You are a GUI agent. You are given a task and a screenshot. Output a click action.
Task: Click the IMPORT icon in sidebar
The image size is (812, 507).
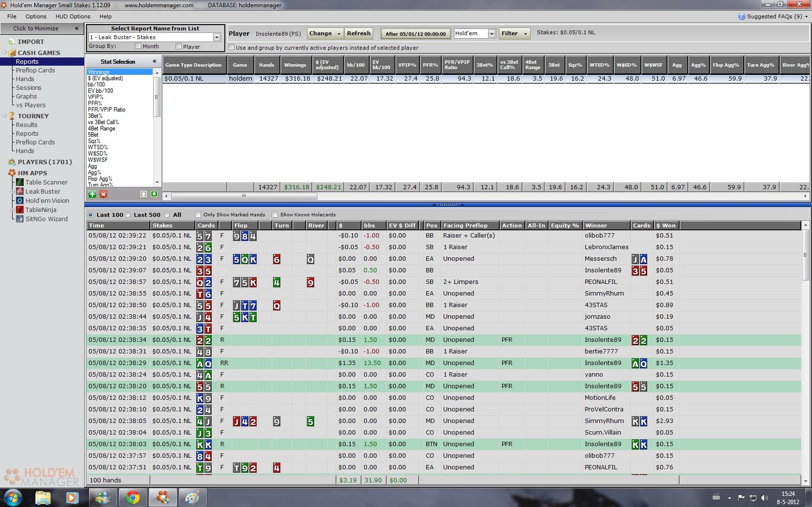pos(12,42)
